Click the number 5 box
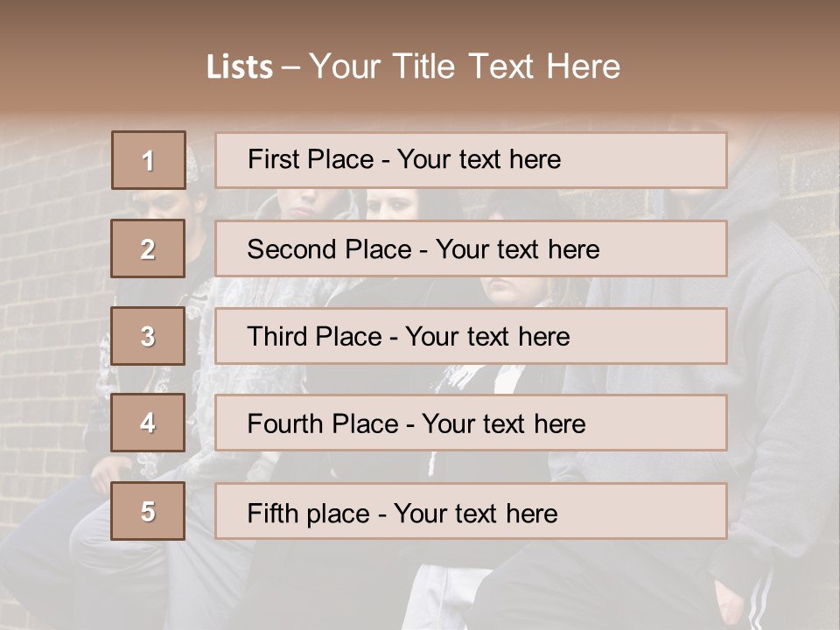The width and height of the screenshot is (840, 630). tap(149, 511)
